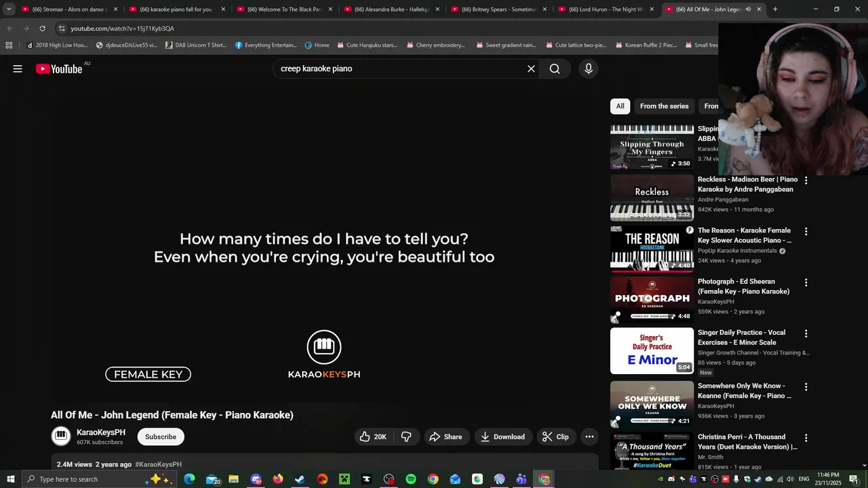
Task: Open the system tray volume icon
Action: click(789, 479)
